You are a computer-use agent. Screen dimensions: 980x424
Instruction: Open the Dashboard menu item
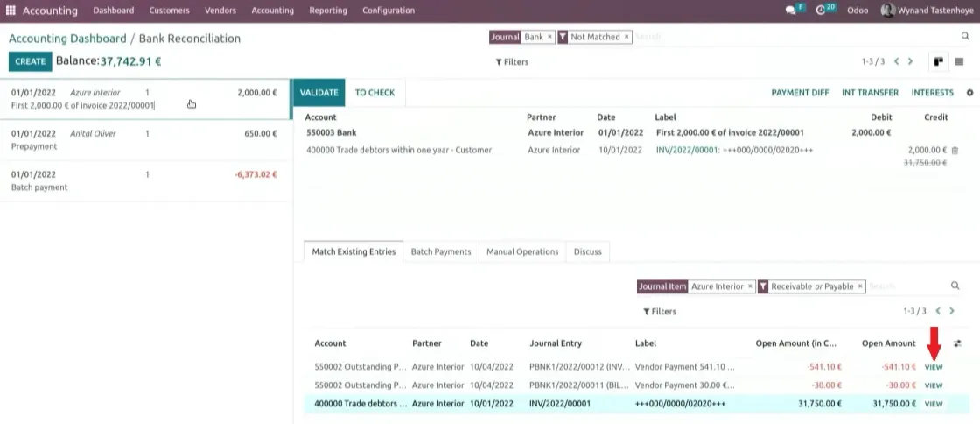(x=114, y=11)
